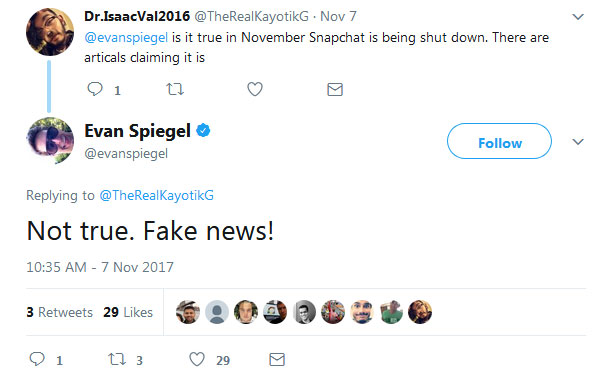
Task: Follow Evan Spiegel
Action: (499, 141)
